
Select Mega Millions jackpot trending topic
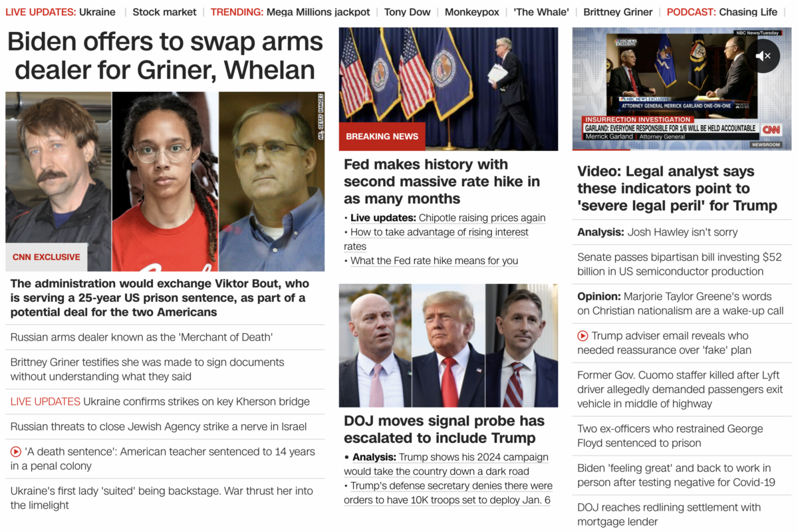(x=318, y=12)
